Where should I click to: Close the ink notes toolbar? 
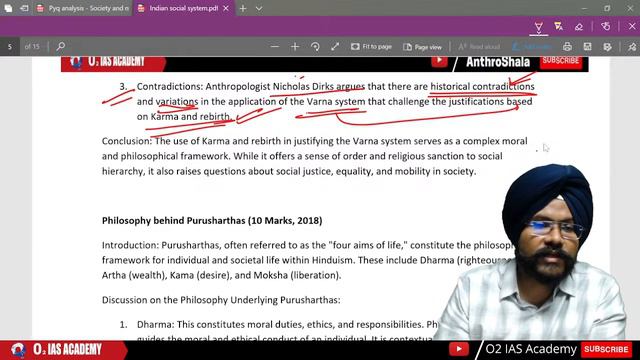click(x=632, y=27)
